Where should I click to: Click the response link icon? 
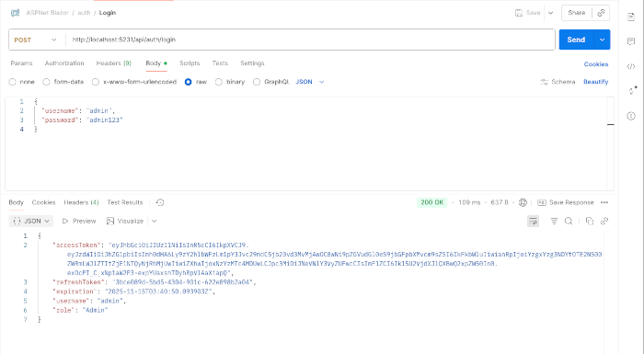(x=604, y=221)
